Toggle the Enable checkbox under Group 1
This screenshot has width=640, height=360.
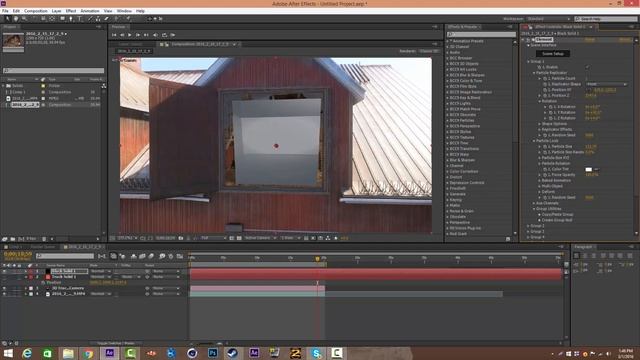(587, 67)
